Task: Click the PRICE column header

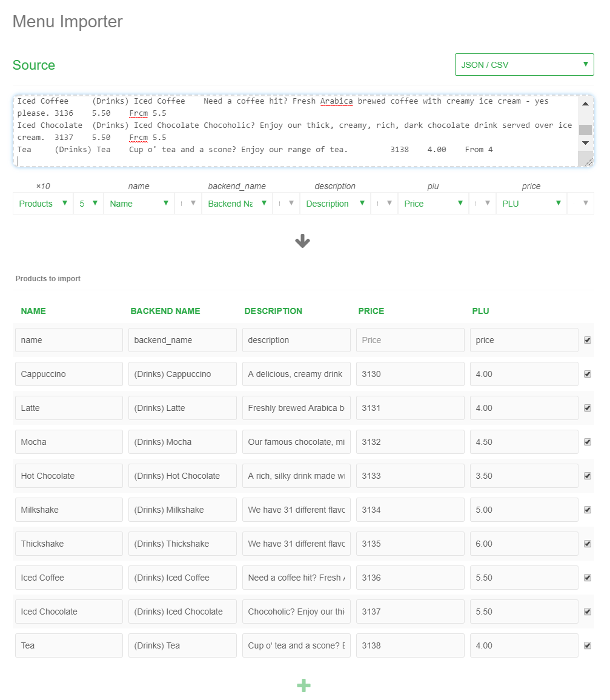Action: coord(371,311)
